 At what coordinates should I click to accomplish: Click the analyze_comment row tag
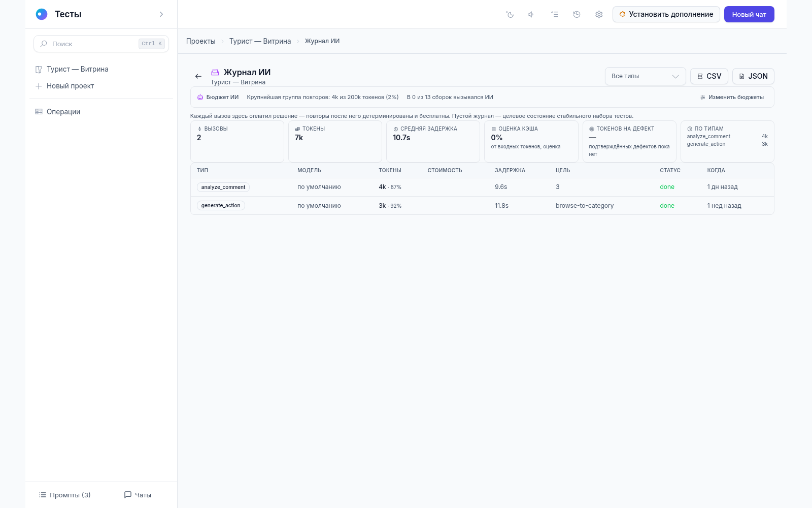tap(223, 187)
